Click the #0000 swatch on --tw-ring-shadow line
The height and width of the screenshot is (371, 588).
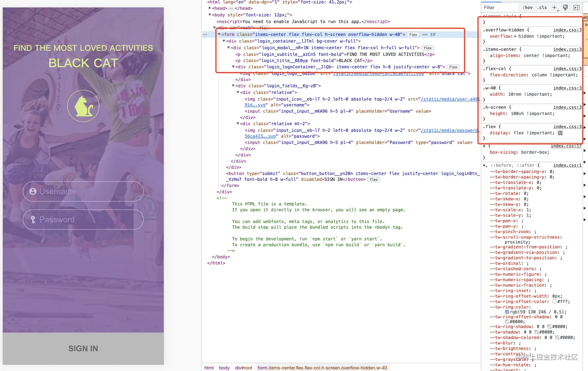549,327
